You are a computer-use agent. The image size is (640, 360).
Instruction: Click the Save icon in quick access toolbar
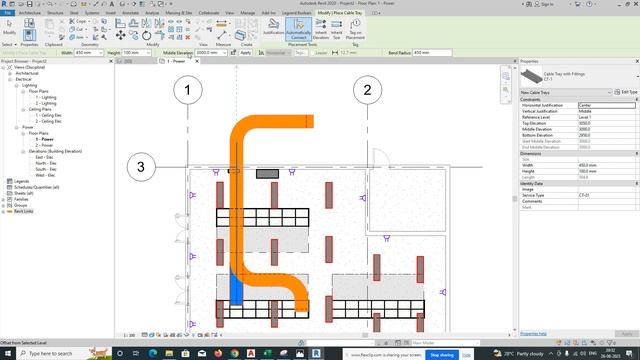click(x=29, y=4)
